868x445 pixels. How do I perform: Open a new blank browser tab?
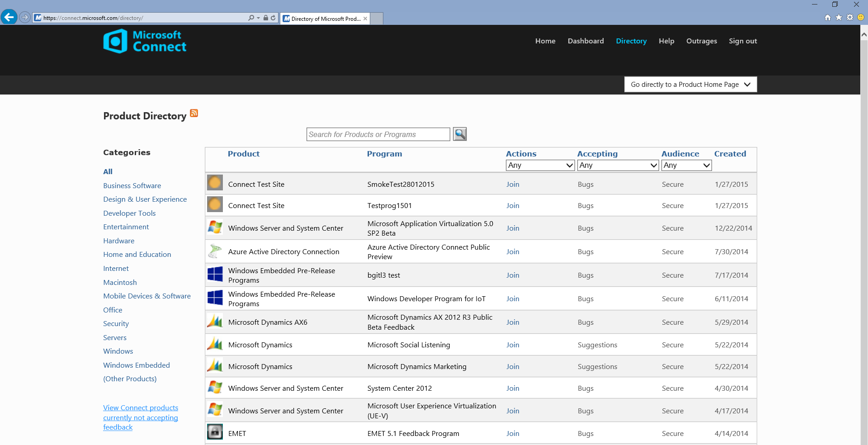point(377,19)
